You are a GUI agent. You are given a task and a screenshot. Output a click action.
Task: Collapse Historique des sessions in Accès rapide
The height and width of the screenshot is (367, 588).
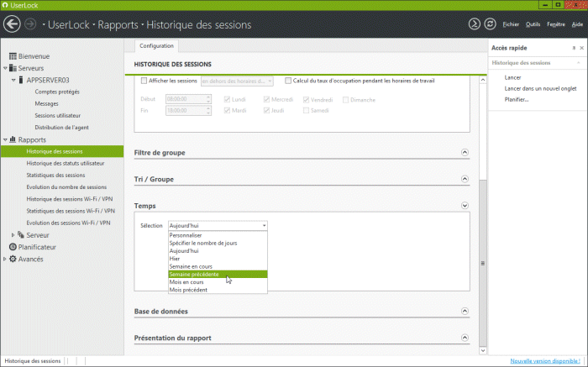pos(579,63)
